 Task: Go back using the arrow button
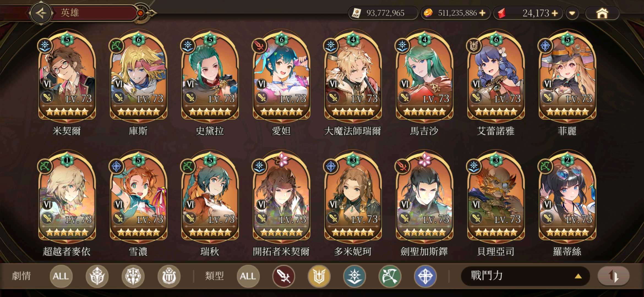(x=42, y=13)
